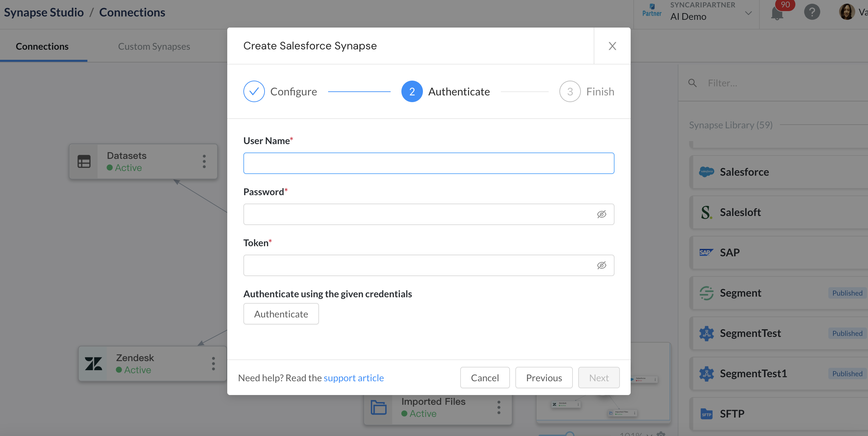
Task: Click the Filter search field
Action: (785, 83)
